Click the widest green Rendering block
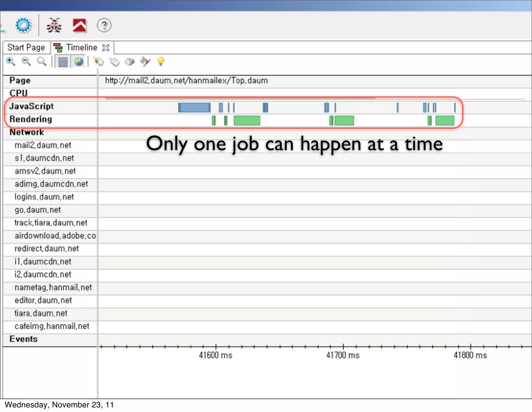Viewport: 532px width, 412px height. click(247, 121)
